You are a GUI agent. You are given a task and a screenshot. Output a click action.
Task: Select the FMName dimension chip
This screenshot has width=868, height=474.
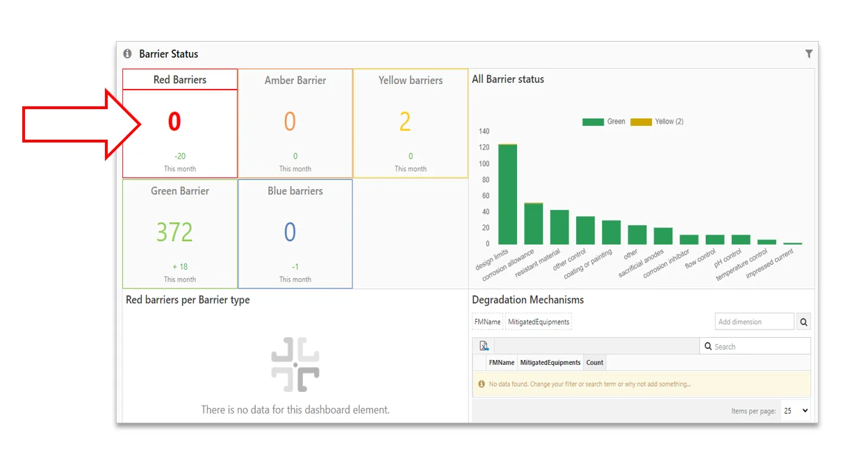tap(487, 322)
